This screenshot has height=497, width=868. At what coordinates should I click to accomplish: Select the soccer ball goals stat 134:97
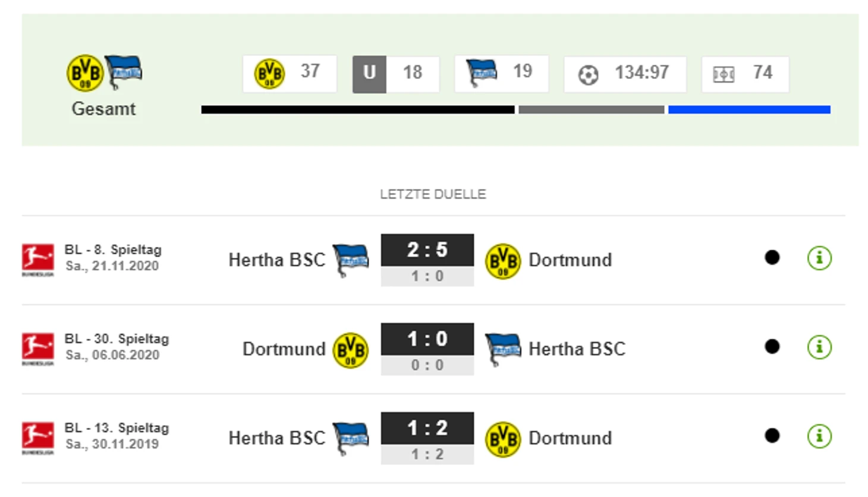(625, 74)
